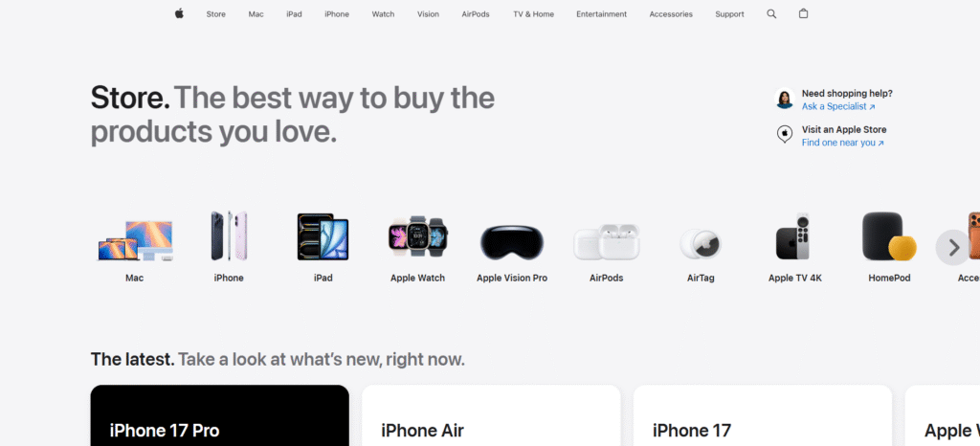Open the Entertainment navigation menu item

[601, 13]
